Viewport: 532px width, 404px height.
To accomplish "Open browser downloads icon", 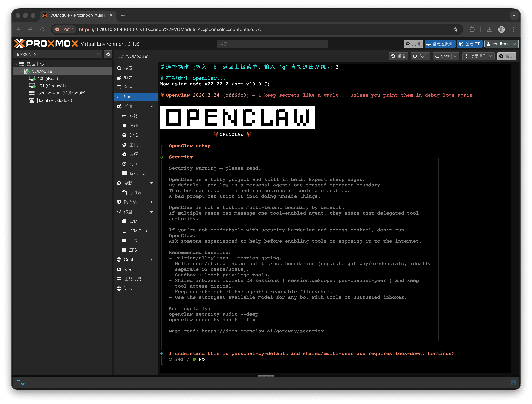I will (489, 29).
